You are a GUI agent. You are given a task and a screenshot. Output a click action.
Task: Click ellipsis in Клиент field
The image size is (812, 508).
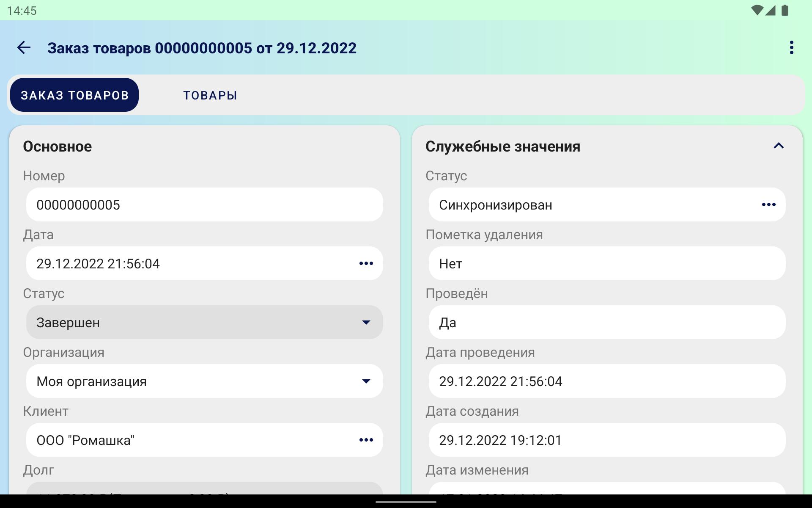[x=366, y=440]
